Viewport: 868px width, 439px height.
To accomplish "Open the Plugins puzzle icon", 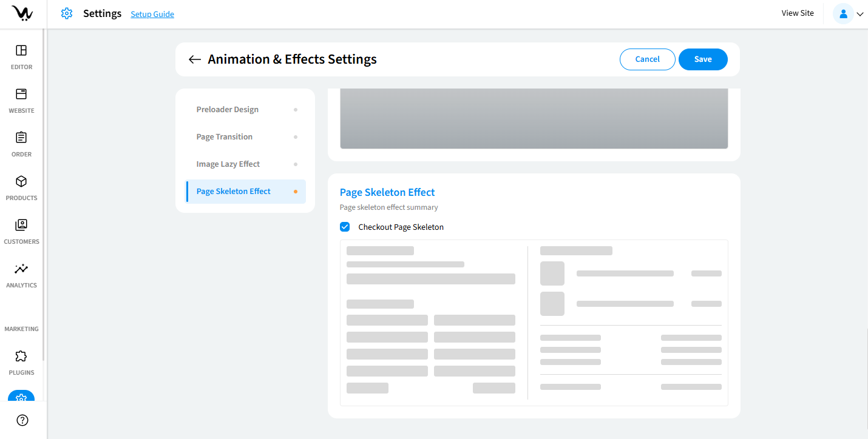I will click(21, 357).
